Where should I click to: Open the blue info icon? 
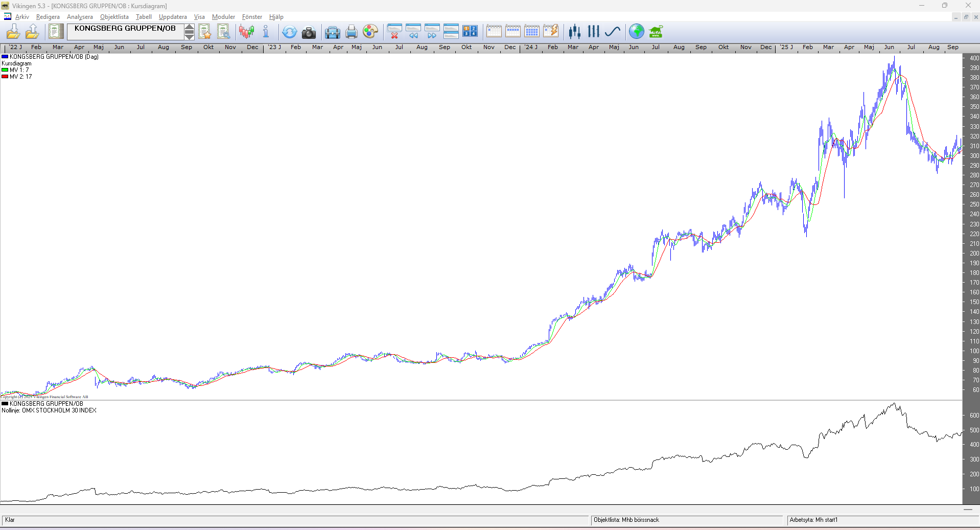point(266,32)
